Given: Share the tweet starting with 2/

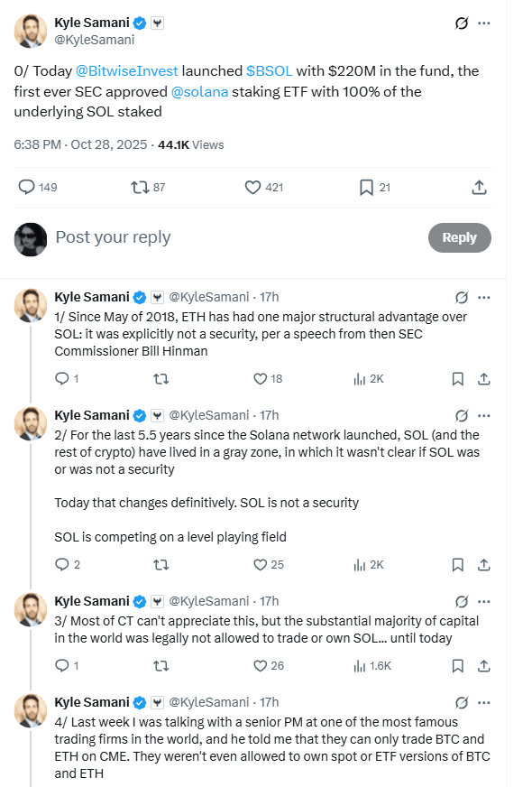Looking at the screenshot, I should tap(483, 564).
